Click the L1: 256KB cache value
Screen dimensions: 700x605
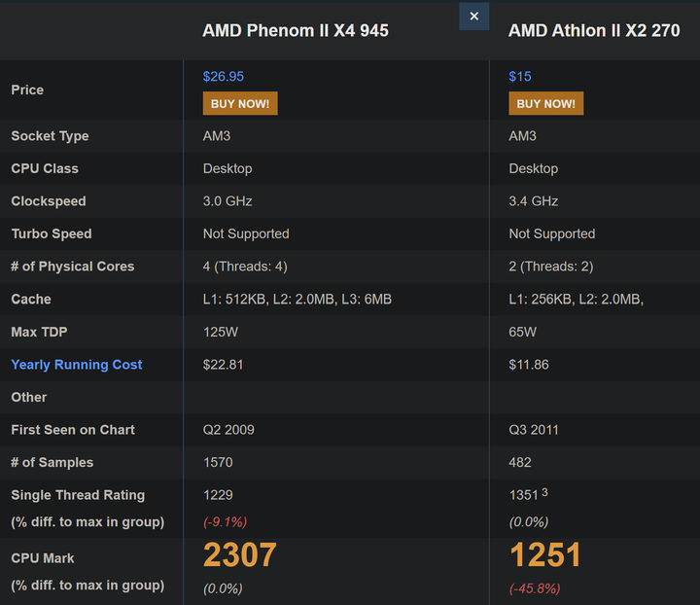(576, 300)
